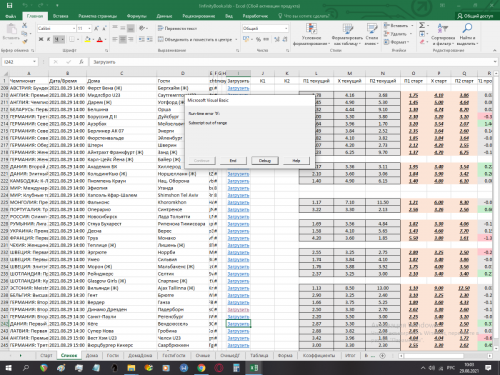This screenshot has height=375, width=500.
Task: Click the Cut scissors icon
Action: [24, 25]
